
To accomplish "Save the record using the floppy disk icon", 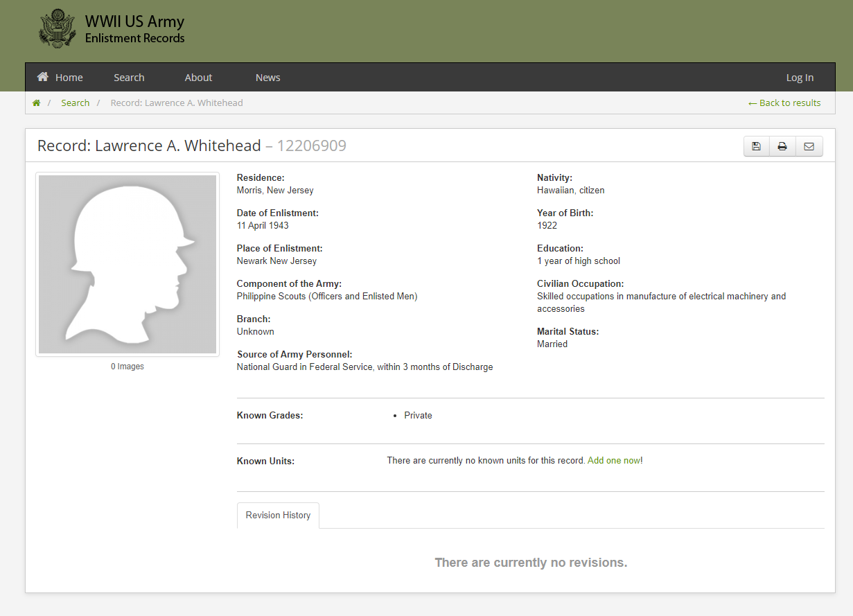I will coord(756,146).
